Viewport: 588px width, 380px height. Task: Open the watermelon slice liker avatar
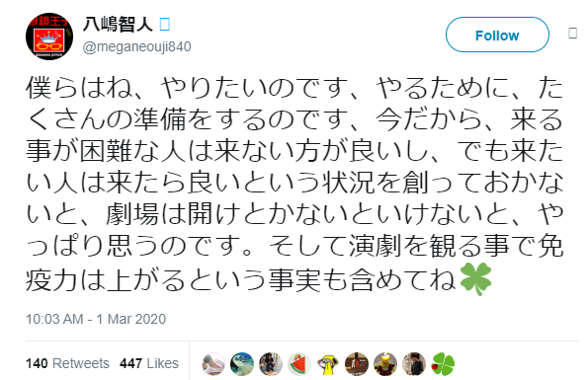[x=299, y=363]
